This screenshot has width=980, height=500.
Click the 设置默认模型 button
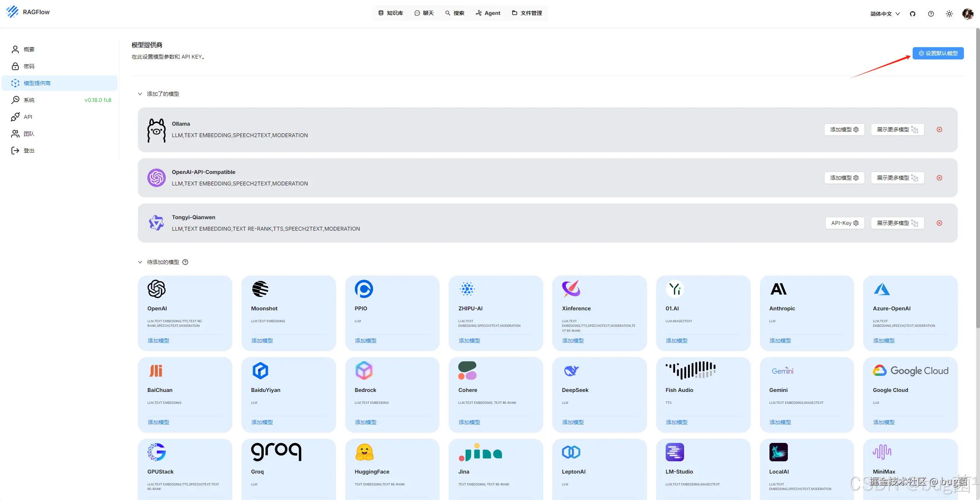938,53
